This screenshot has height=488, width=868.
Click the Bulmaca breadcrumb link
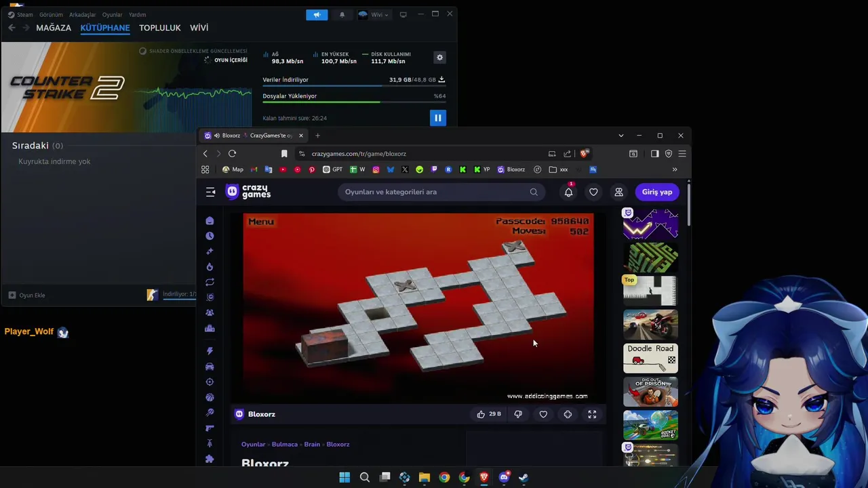[285, 445]
